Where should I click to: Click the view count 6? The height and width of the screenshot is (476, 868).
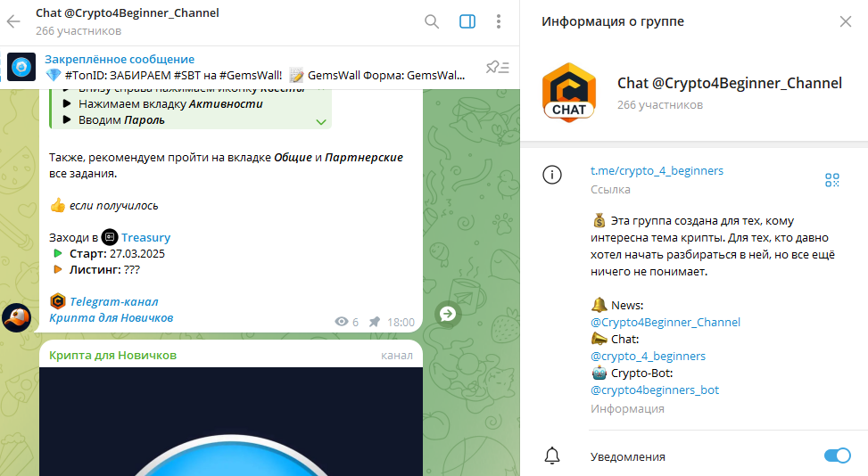click(x=355, y=323)
